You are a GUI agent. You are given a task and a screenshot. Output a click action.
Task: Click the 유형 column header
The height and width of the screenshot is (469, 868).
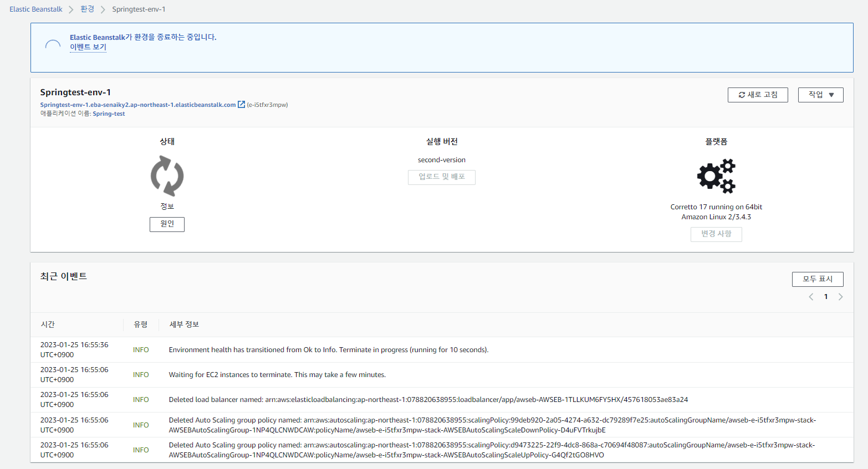click(141, 324)
